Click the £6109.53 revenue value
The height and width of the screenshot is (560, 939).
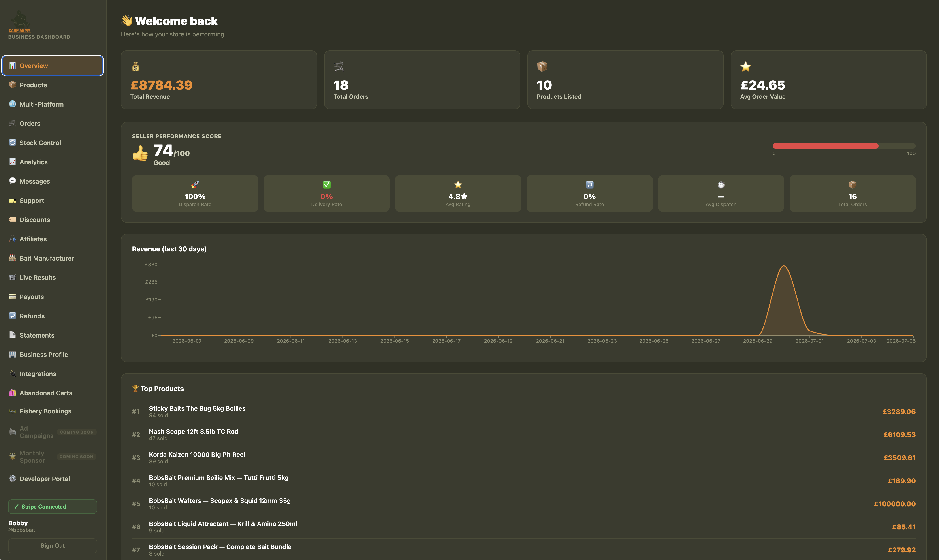click(x=899, y=435)
